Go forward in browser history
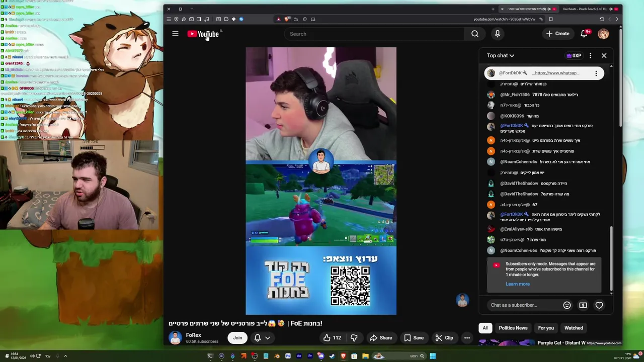This screenshot has height=362, width=644. coord(609,19)
